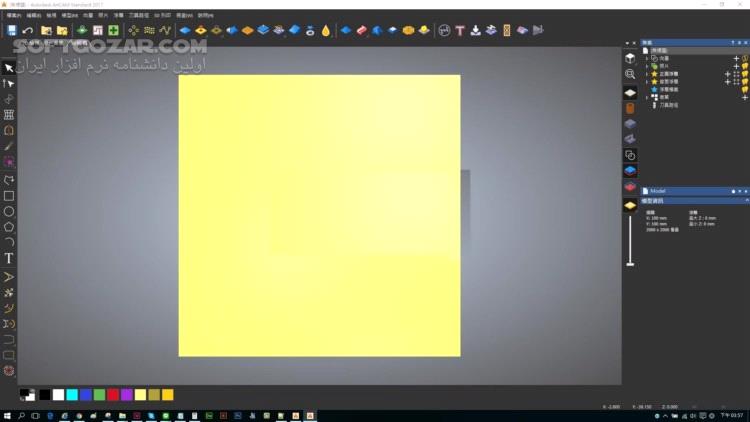Expand the second yellow star row arrow

[647, 82]
